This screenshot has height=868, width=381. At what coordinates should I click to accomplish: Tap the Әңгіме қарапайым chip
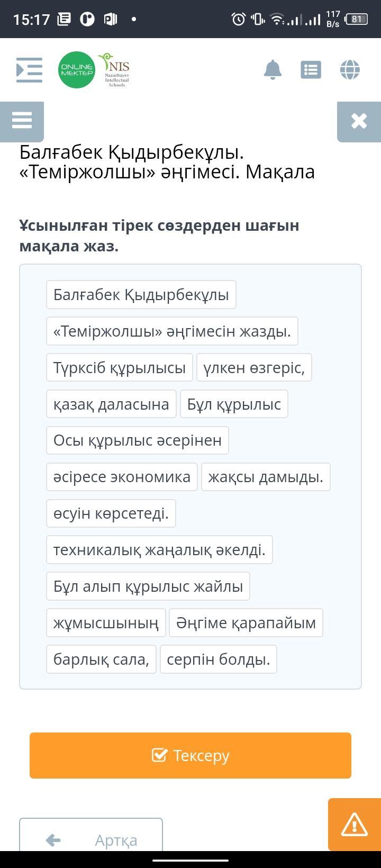pyautogui.click(x=246, y=623)
